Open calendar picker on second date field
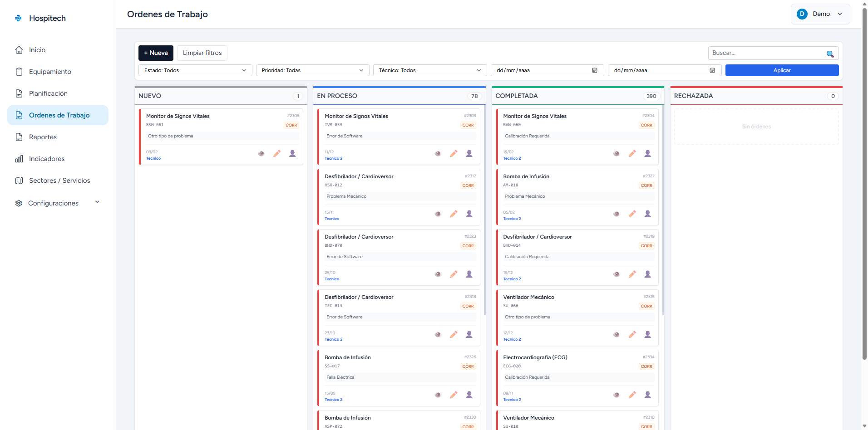The image size is (868, 430). click(x=712, y=70)
